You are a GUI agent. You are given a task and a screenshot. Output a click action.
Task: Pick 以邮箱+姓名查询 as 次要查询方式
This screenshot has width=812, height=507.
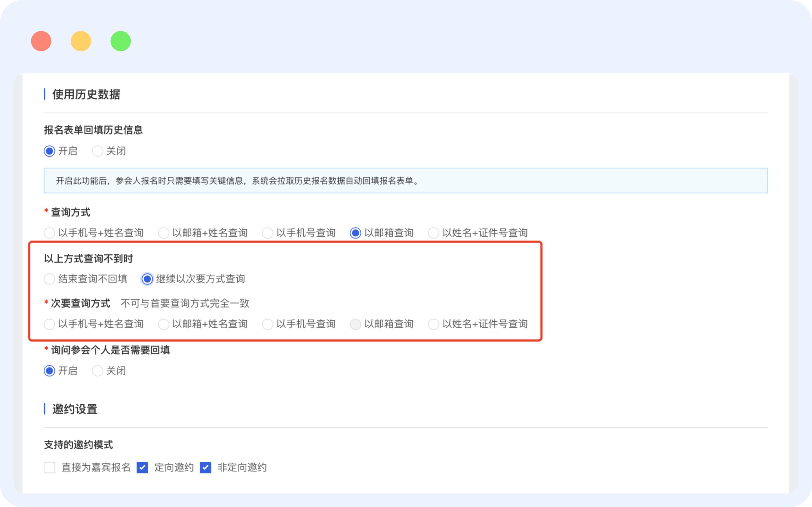164,324
